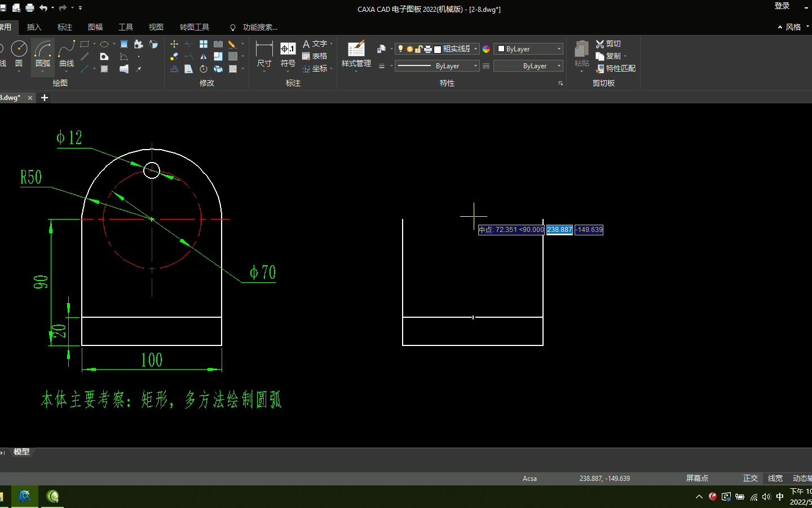Click the 剪切 cut button

[608, 44]
